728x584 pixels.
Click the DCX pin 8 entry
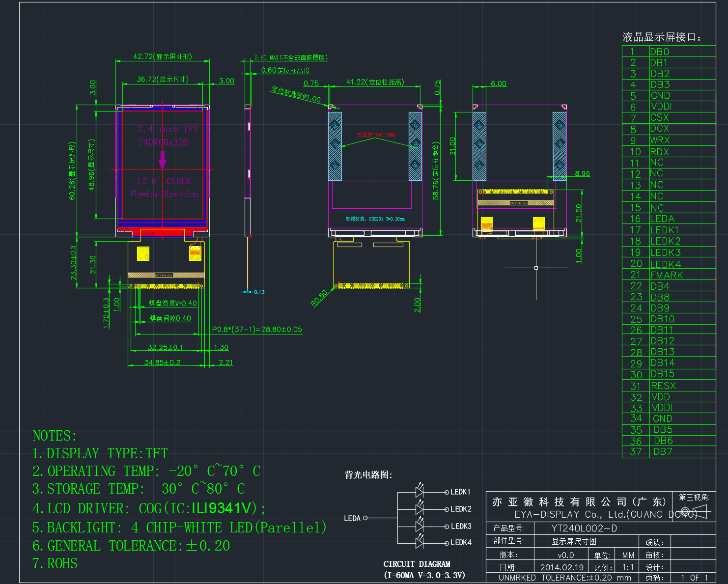tap(660, 128)
